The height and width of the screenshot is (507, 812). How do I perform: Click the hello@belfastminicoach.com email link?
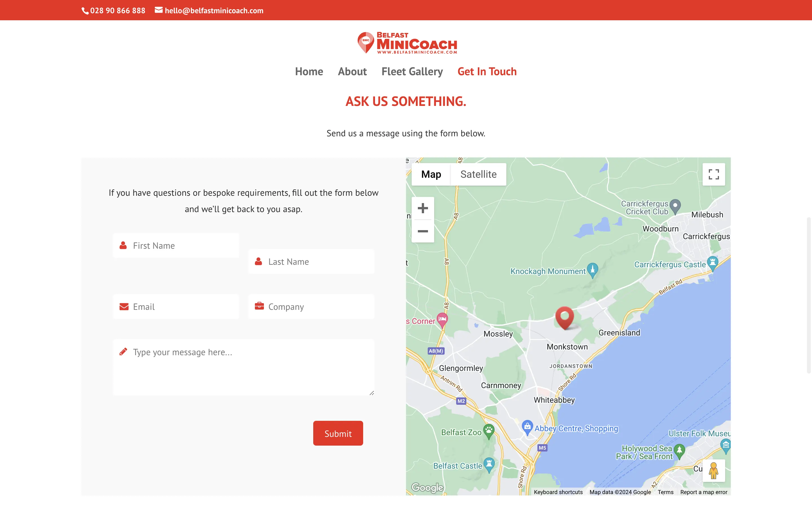tap(214, 10)
